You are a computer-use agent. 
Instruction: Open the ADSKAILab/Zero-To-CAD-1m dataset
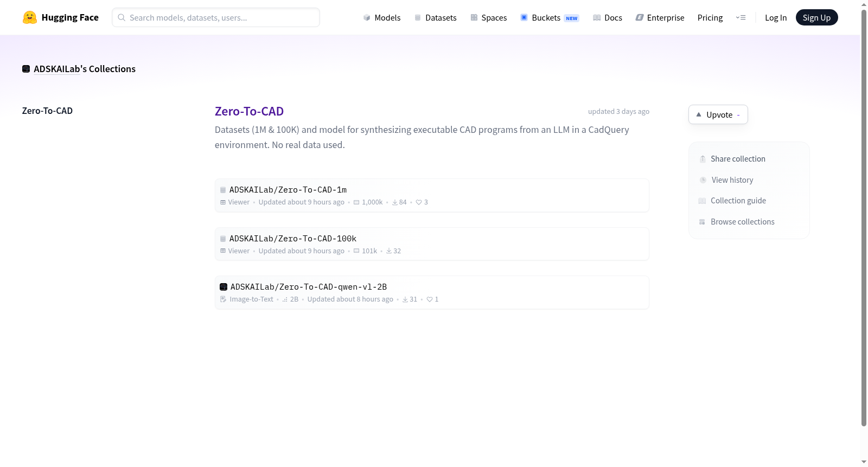pos(288,190)
